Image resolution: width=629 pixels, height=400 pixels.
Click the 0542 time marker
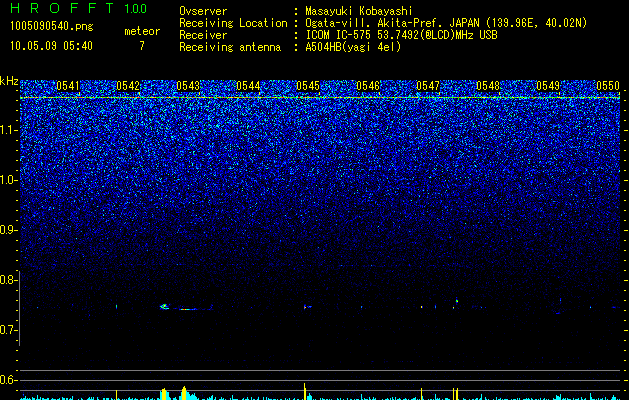(x=128, y=85)
